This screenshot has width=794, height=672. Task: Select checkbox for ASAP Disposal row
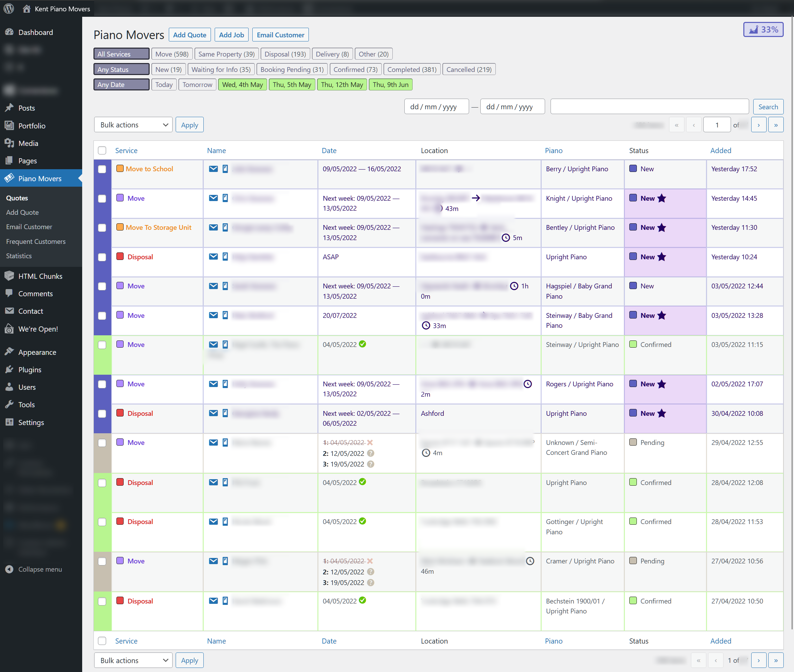click(102, 257)
